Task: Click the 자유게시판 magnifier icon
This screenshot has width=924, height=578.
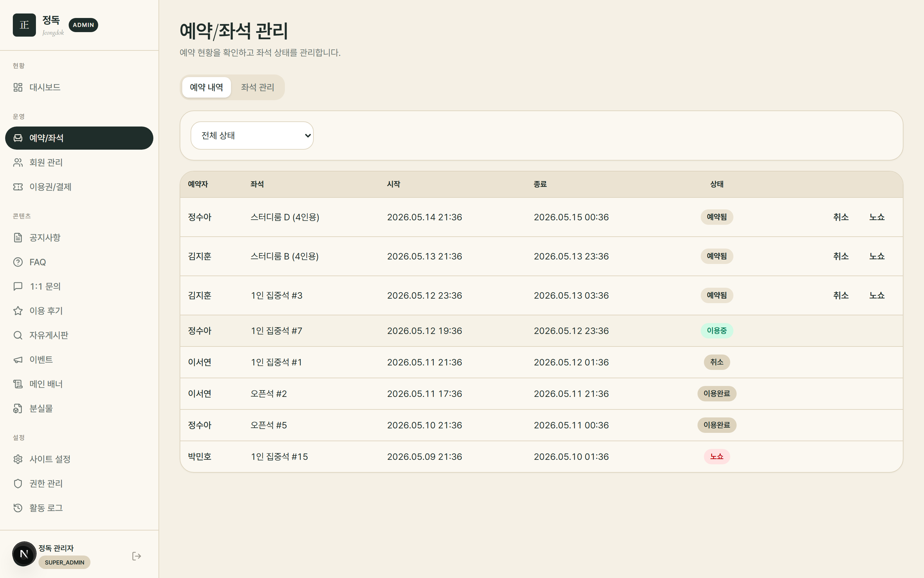Action: click(x=18, y=335)
